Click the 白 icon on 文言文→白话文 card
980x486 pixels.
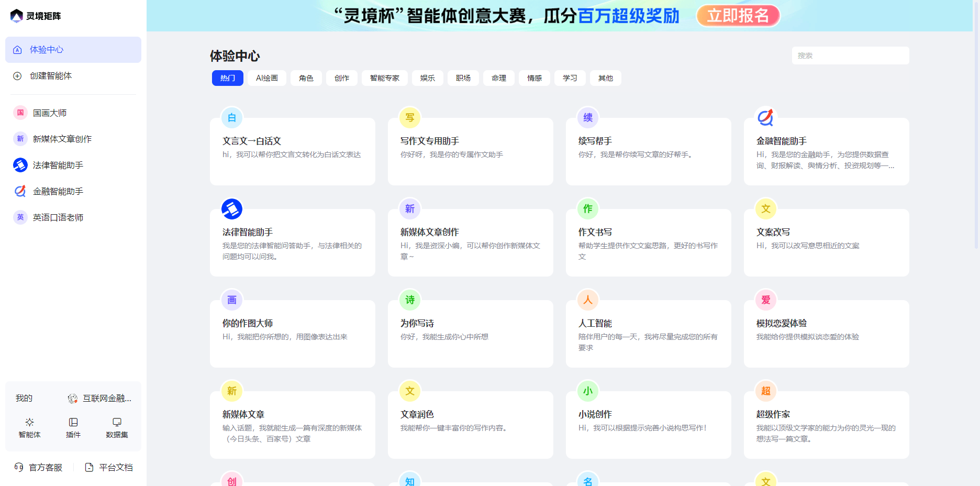(x=232, y=118)
